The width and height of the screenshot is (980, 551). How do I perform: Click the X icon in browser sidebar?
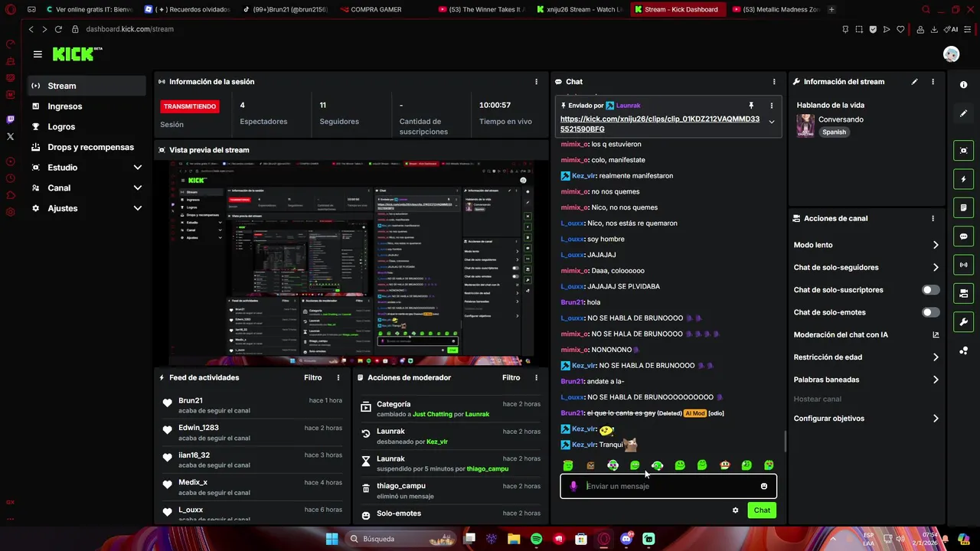coord(10,136)
